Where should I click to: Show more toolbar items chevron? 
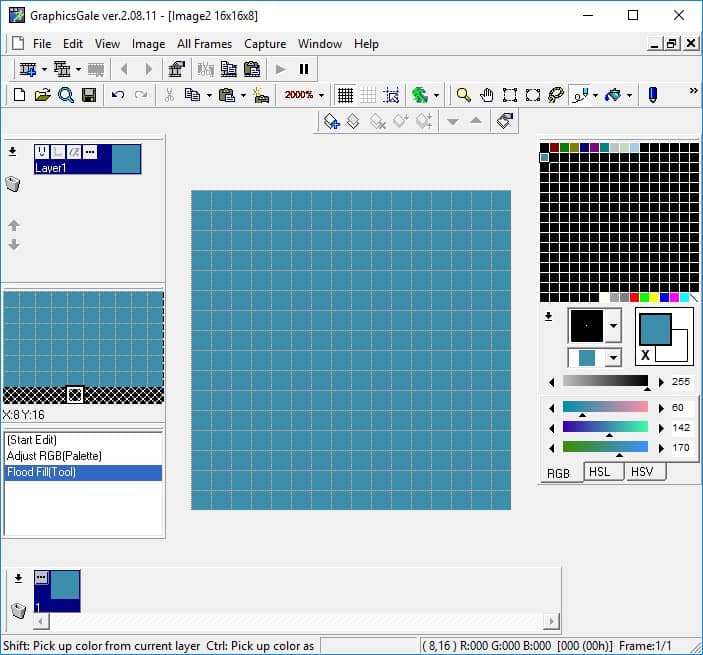click(693, 91)
